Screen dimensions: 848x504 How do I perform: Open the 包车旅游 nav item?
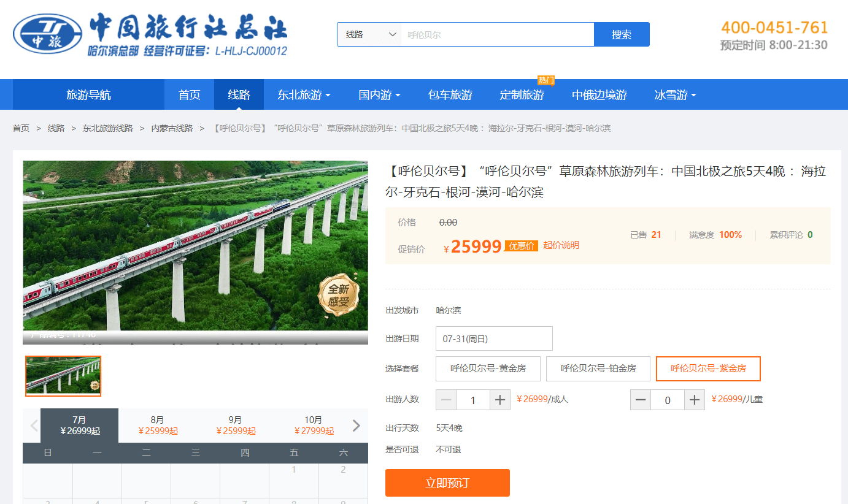point(450,95)
